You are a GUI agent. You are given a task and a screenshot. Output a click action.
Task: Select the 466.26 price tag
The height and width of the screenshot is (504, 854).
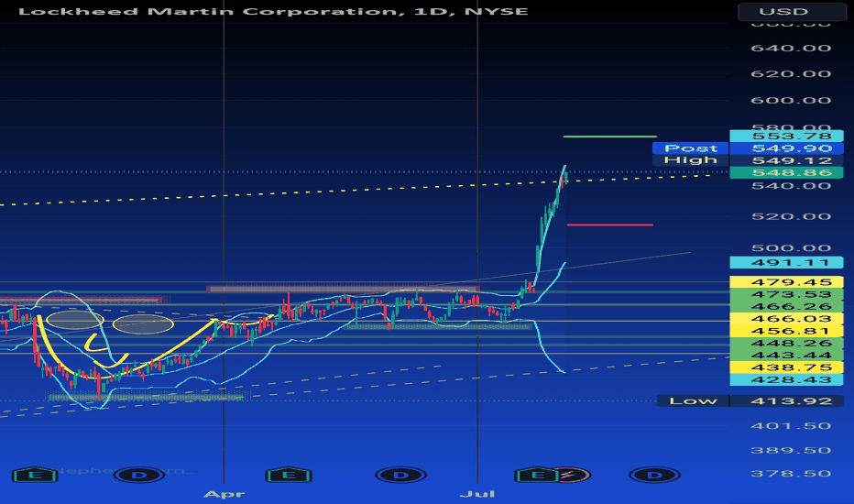[x=786, y=306]
